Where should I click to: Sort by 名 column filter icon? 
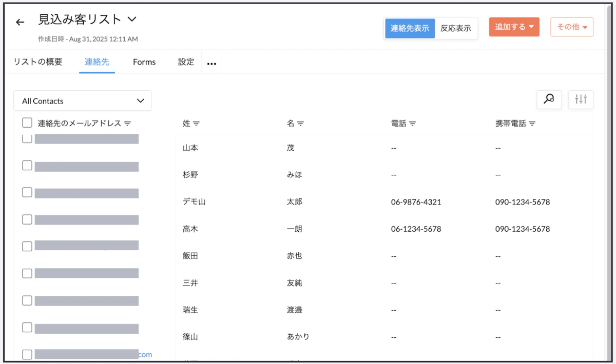coord(300,124)
